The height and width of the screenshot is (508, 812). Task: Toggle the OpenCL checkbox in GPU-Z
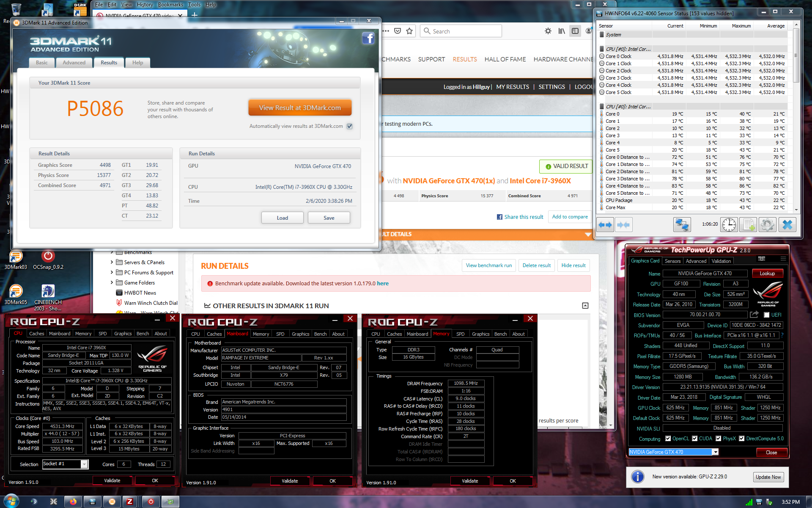668,439
